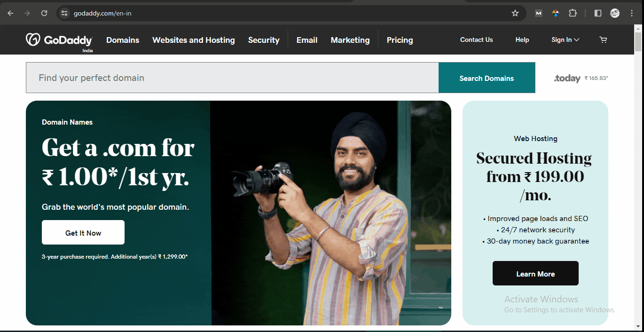This screenshot has width=644, height=332.
Task: Click the Get It Now button
Action: (83, 232)
